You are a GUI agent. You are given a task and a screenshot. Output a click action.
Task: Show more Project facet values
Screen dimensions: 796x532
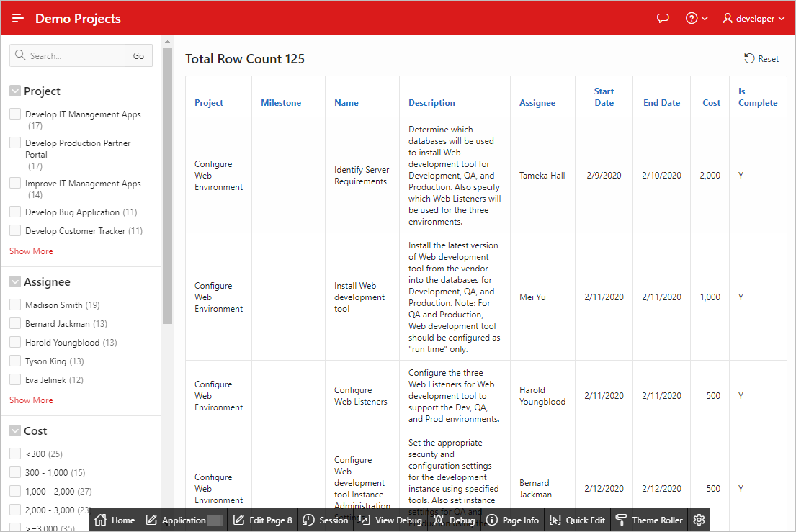(31, 251)
